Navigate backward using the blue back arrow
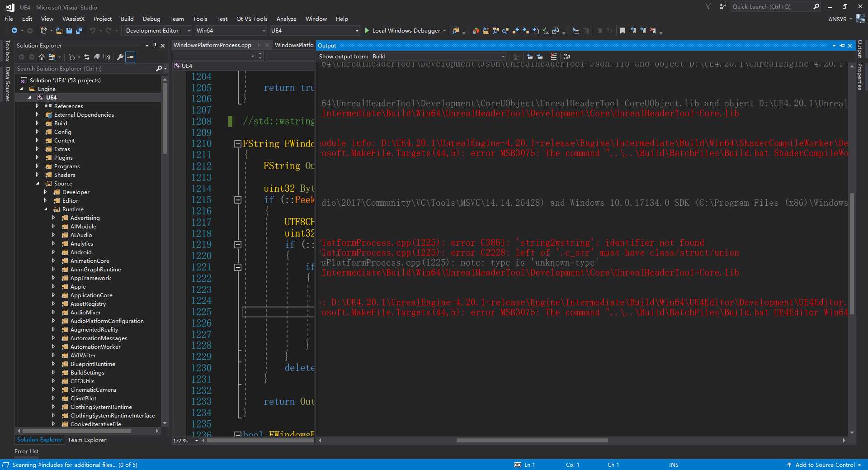868x470 pixels. pos(14,31)
